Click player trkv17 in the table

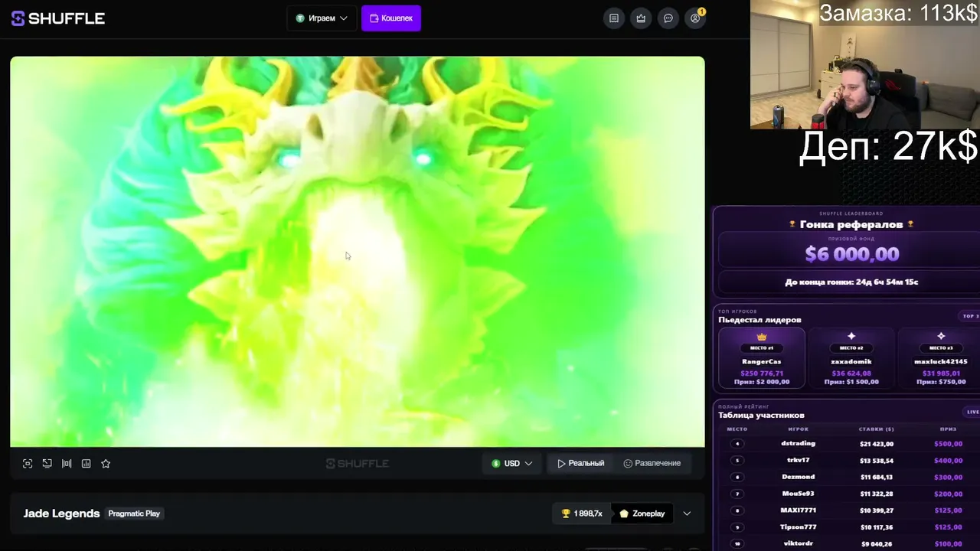click(x=798, y=461)
